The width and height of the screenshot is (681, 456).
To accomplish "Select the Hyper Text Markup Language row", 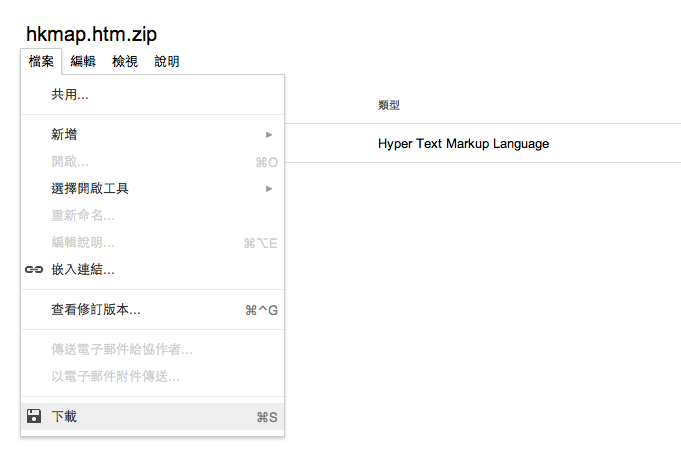I will [463, 143].
